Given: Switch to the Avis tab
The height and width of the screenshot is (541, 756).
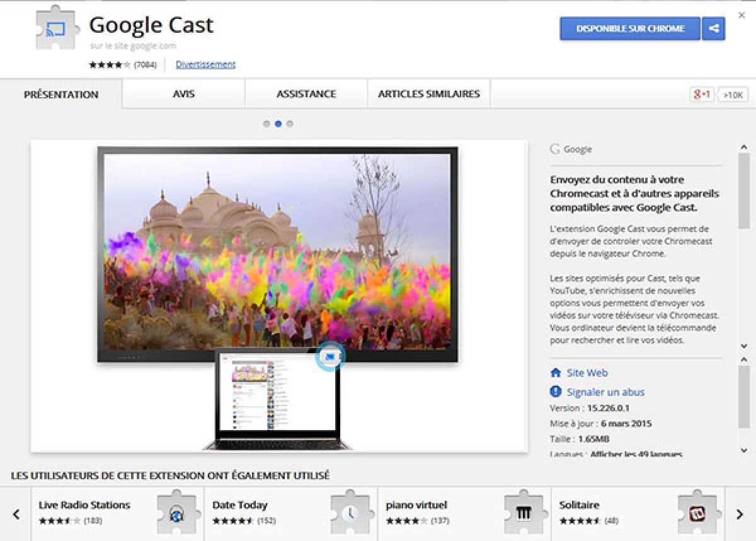Looking at the screenshot, I should pyautogui.click(x=183, y=94).
